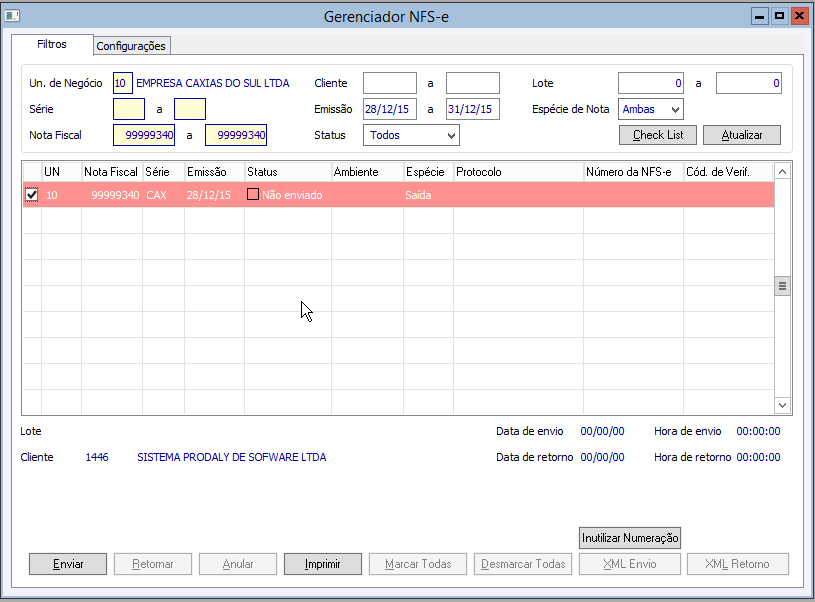Click the Check List button

(658, 135)
